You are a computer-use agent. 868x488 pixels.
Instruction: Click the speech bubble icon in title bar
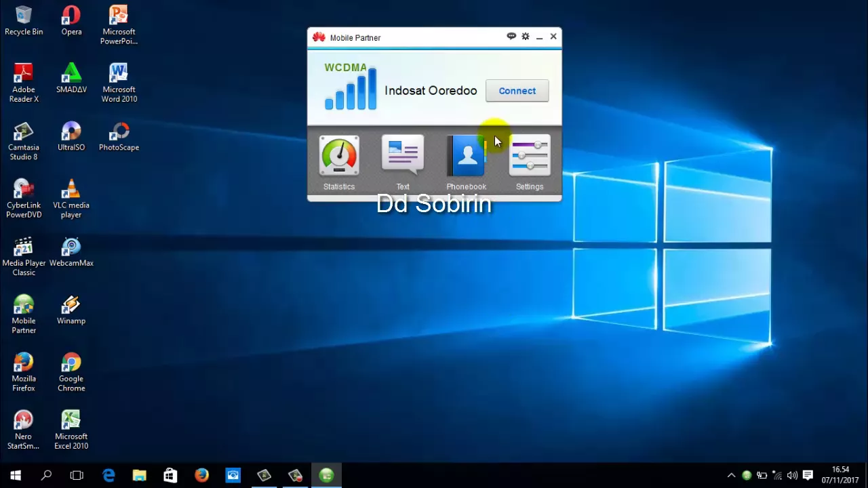(x=511, y=37)
